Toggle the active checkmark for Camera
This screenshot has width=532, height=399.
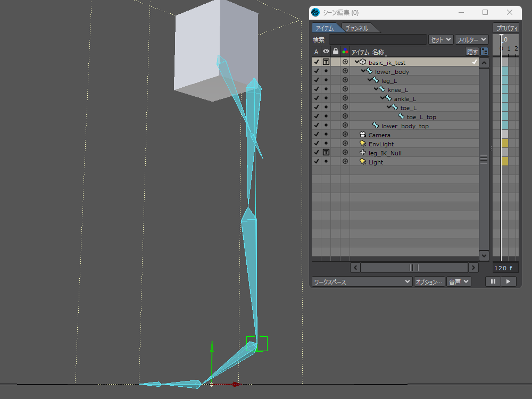(317, 135)
